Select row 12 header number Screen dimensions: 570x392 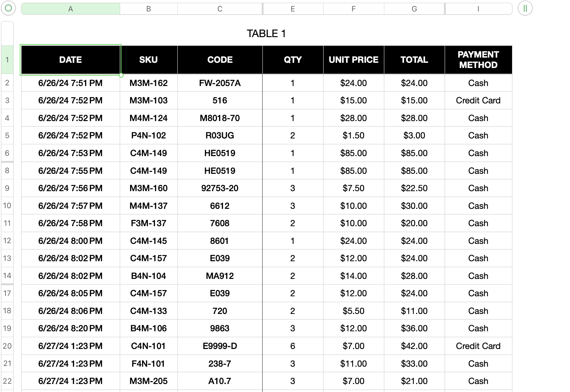(x=7, y=241)
